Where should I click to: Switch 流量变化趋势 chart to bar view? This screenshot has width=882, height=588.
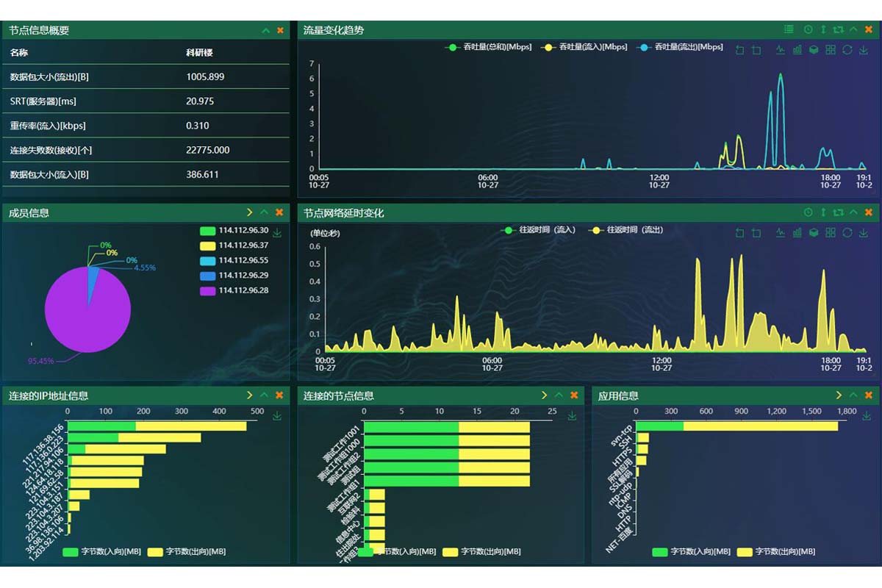pos(797,50)
